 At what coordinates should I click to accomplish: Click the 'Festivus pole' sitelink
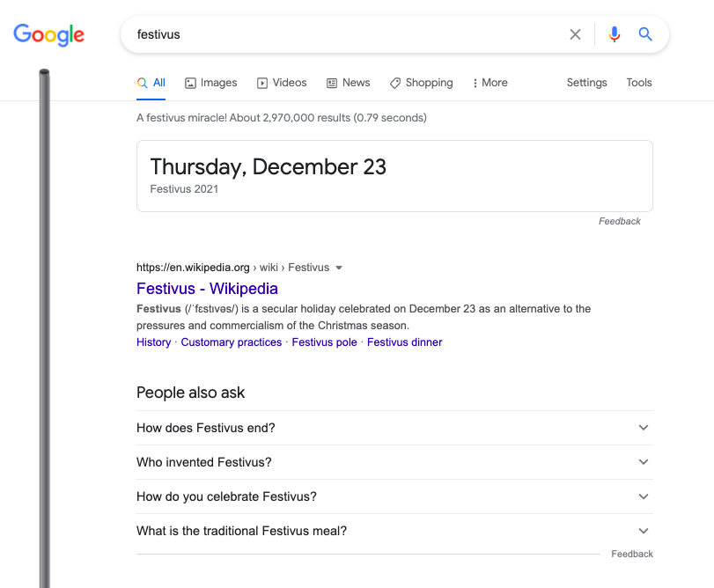[326, 342]
